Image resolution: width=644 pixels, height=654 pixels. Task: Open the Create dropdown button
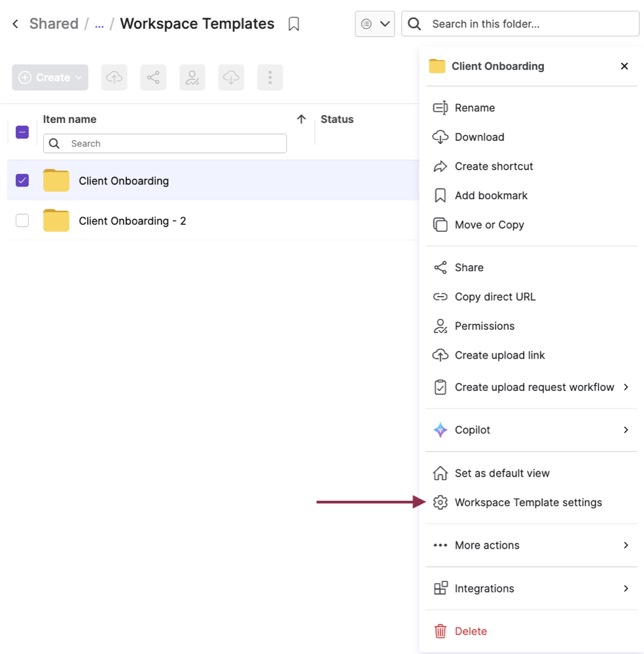(x=50, y=77)
